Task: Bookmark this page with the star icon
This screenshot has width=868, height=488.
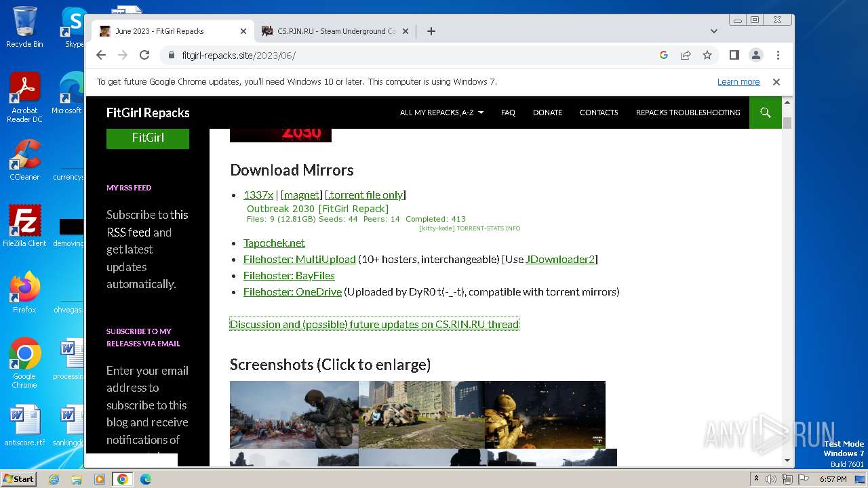Action: coord(707,55)
